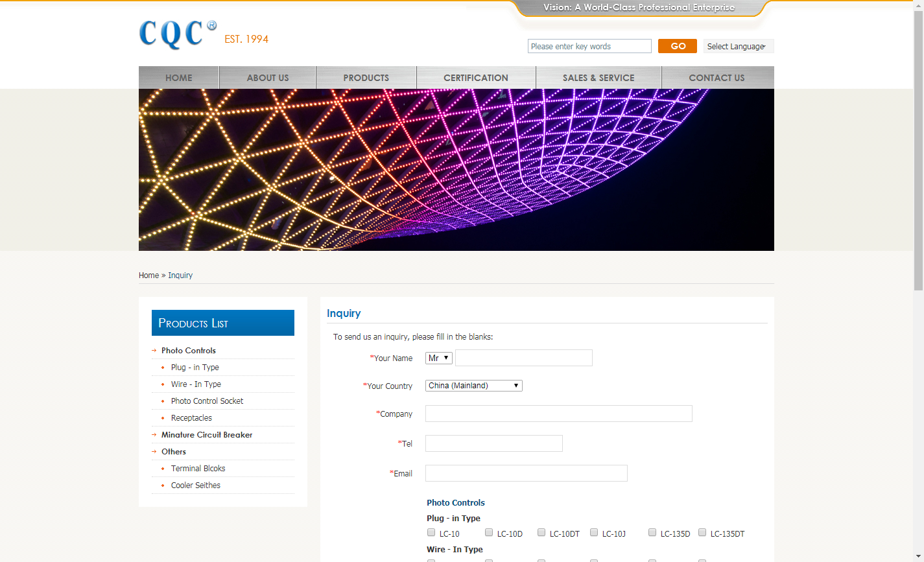Click the search keywords input field
Image resolution: width=924 pixels, height=562 pixels.
pos(589,46)
